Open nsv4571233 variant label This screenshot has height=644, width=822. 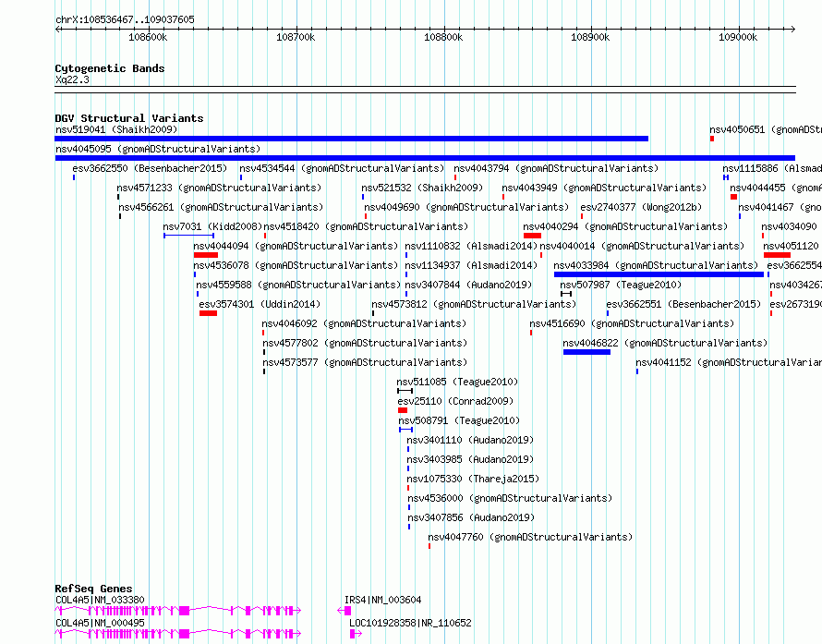pos(219,188)
